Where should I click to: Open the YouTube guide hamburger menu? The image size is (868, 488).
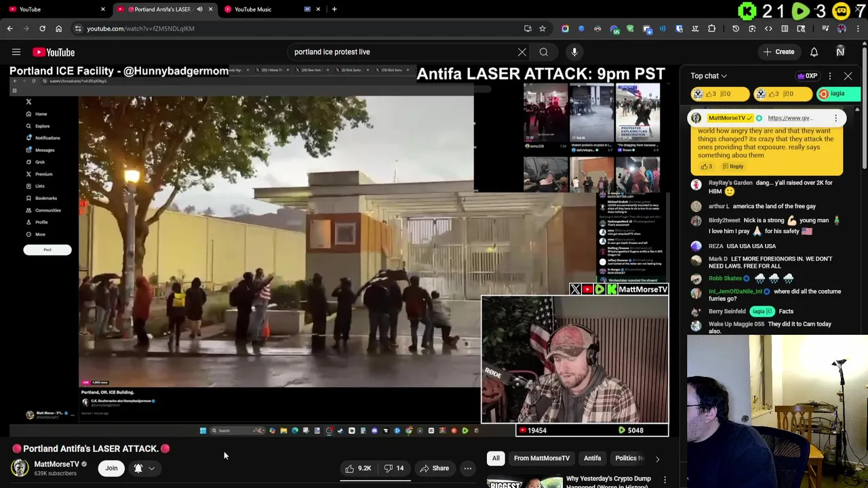pyautogui.click(x=16, y=52)
